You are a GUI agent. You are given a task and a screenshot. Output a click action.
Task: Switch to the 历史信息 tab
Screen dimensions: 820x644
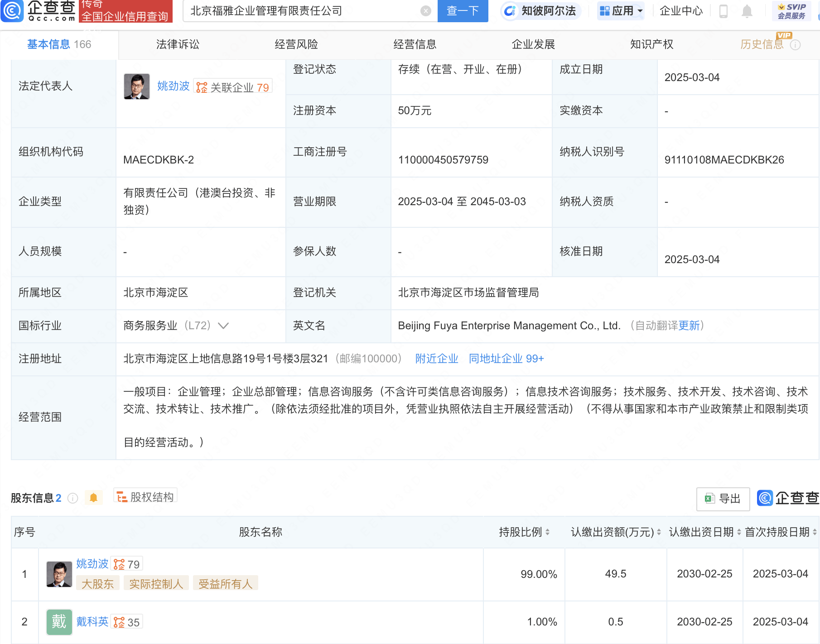click(762, 44)
